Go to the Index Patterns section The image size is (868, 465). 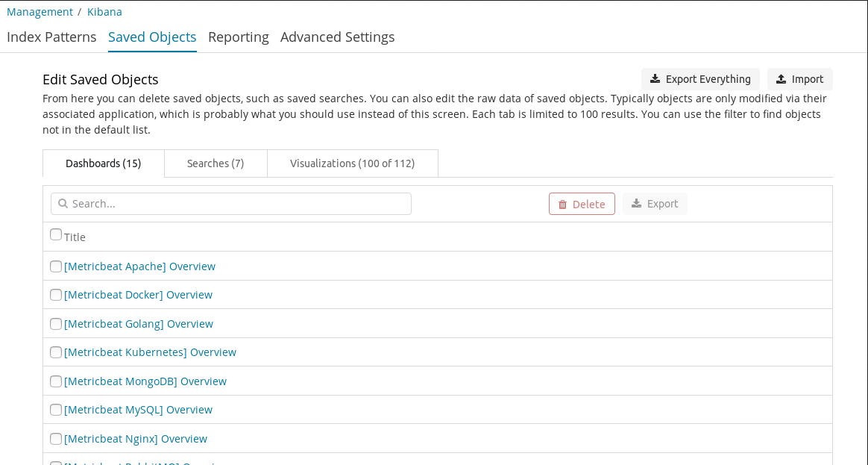click(51, 37)
